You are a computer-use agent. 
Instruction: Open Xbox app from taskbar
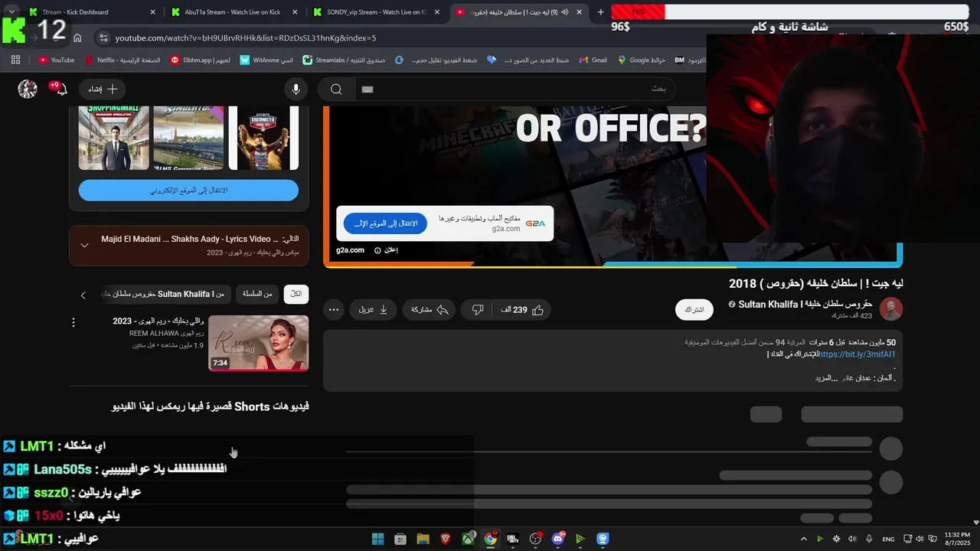click(x=468, y=539)
